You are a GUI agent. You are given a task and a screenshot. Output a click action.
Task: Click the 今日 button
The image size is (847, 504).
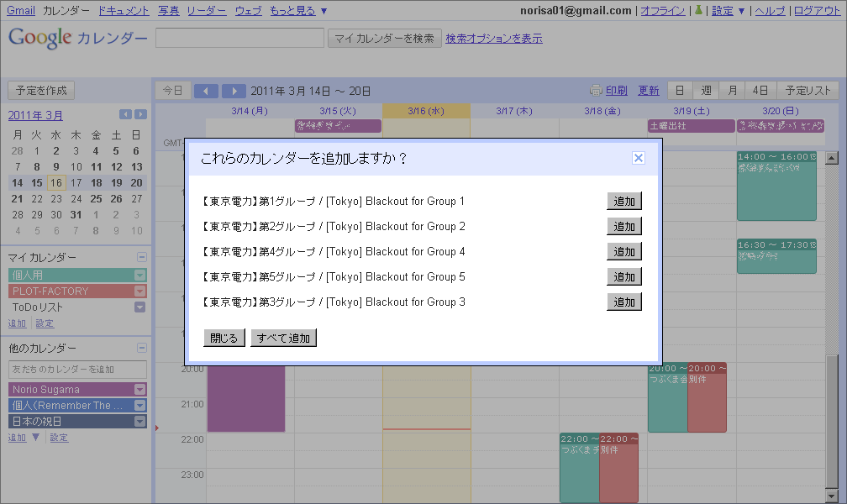pyautogui.click(x=173, y=90)
